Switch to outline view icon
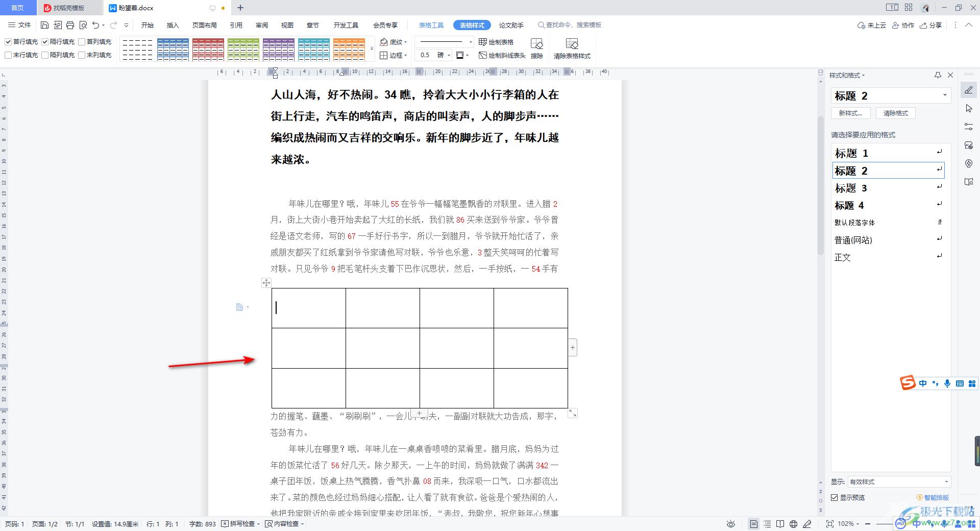980x531 pixels. 767,524
